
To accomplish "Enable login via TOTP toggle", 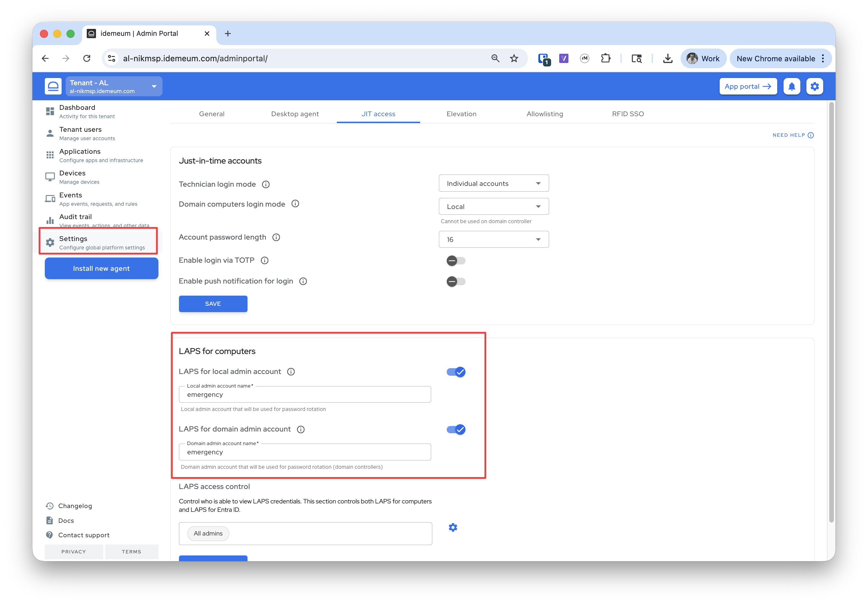I will [x=456, y=260].
